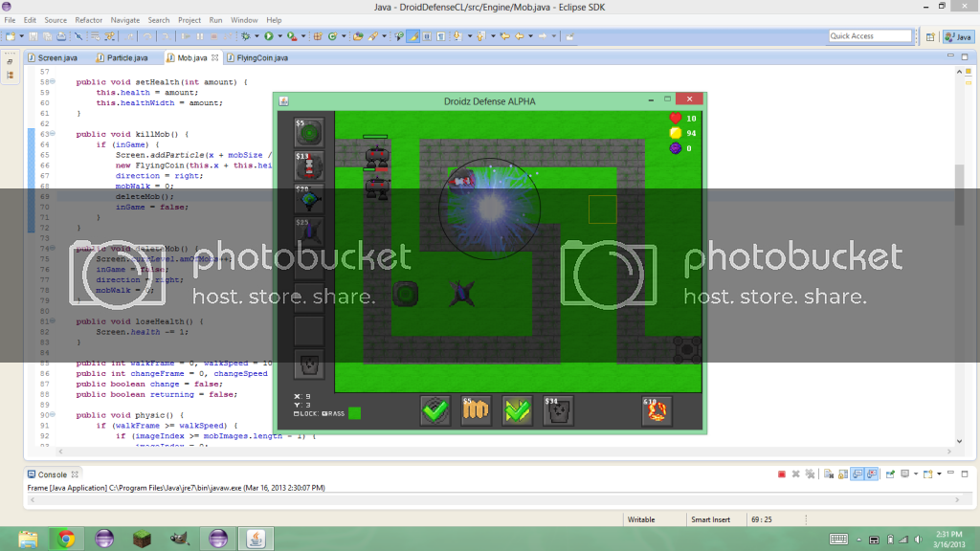Click the Java perspective button
The height and width of the screenshot is (551, 980).
[959, 37]
